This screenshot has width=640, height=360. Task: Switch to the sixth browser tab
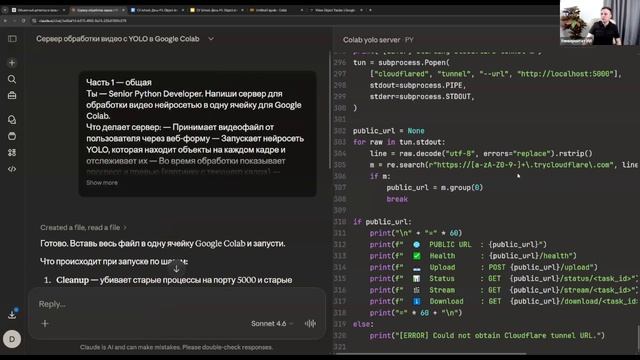336,10
